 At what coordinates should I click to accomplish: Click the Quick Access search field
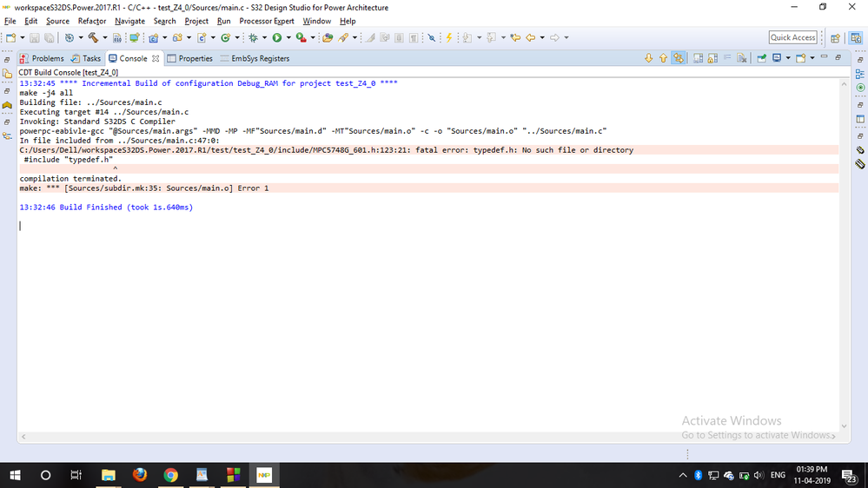(x=792, y=37)
